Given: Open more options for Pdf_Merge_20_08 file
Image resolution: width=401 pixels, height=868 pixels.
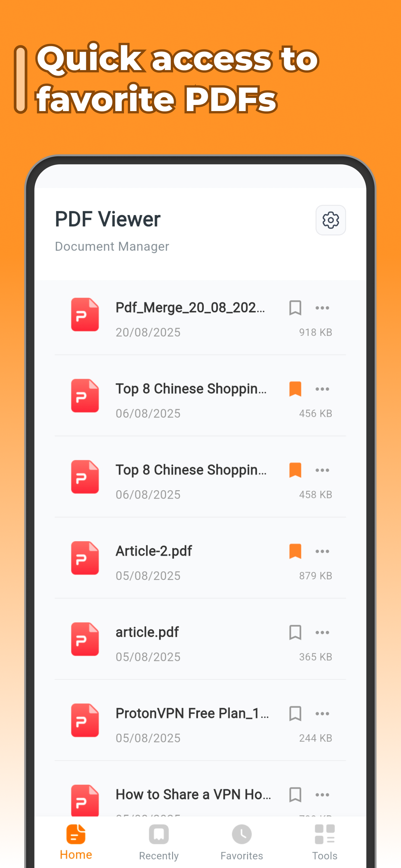Looking at the screenshot, I should (x=322, y=308).
